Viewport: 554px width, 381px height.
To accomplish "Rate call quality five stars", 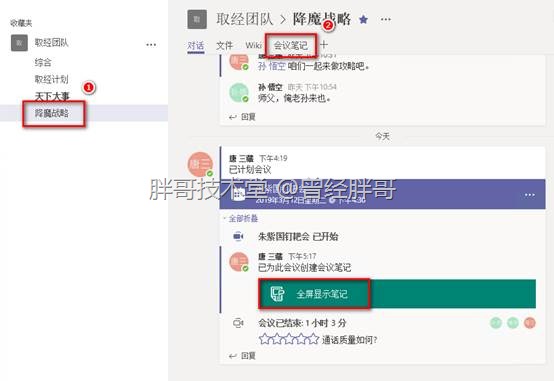I will pos(313,340).
